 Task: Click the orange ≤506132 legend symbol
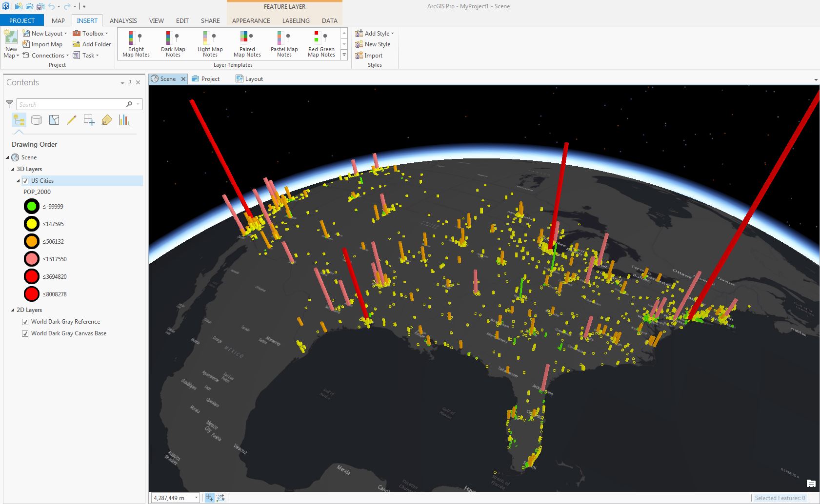(x=32, y=241)
